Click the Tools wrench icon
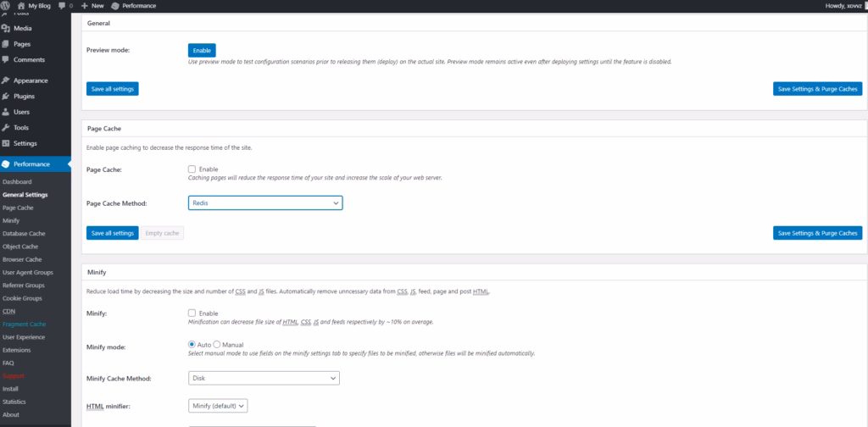Screen dimensions: 868x427 (x=6, y=128)
